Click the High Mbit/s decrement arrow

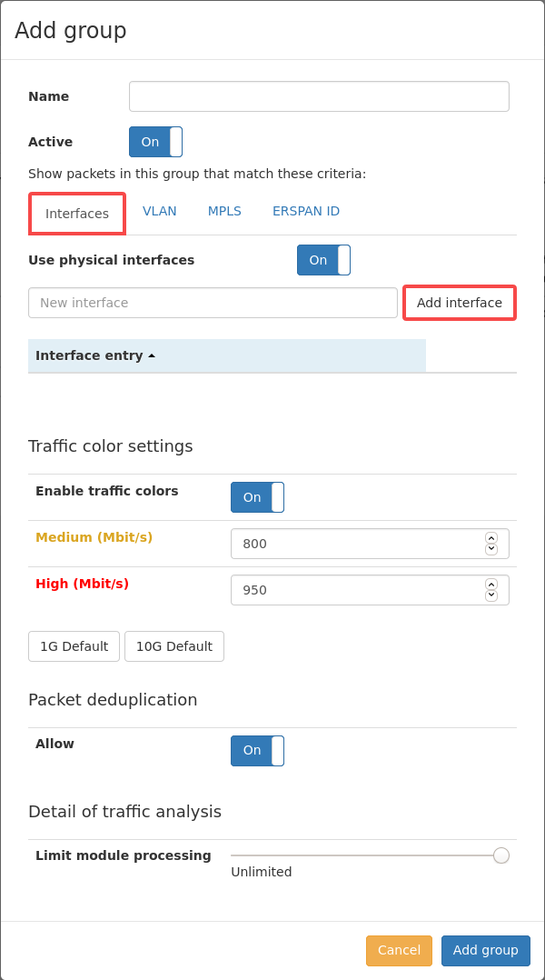[x=491, y=595]
